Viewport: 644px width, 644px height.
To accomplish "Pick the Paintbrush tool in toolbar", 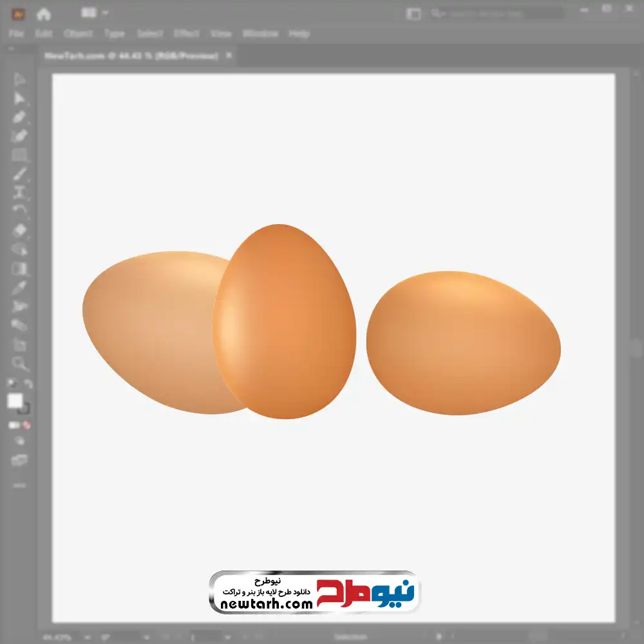I will [x=19, y=174].
